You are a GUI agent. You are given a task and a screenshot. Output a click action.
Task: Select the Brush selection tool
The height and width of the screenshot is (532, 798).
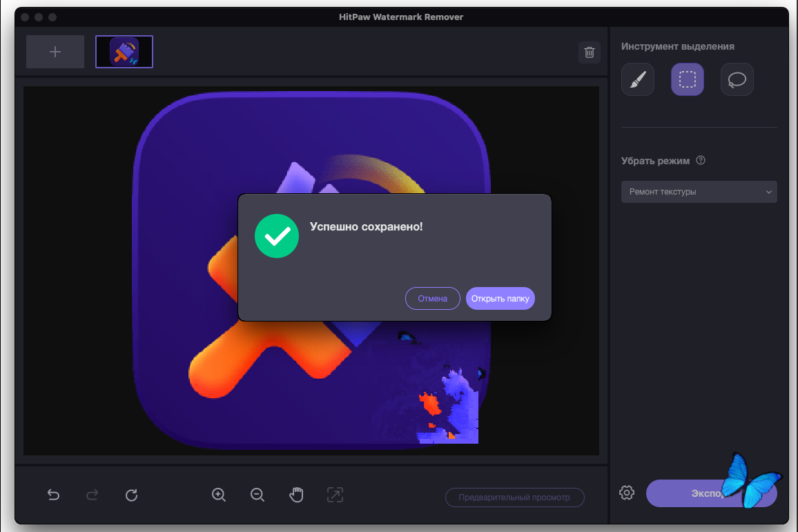(637, 79)
